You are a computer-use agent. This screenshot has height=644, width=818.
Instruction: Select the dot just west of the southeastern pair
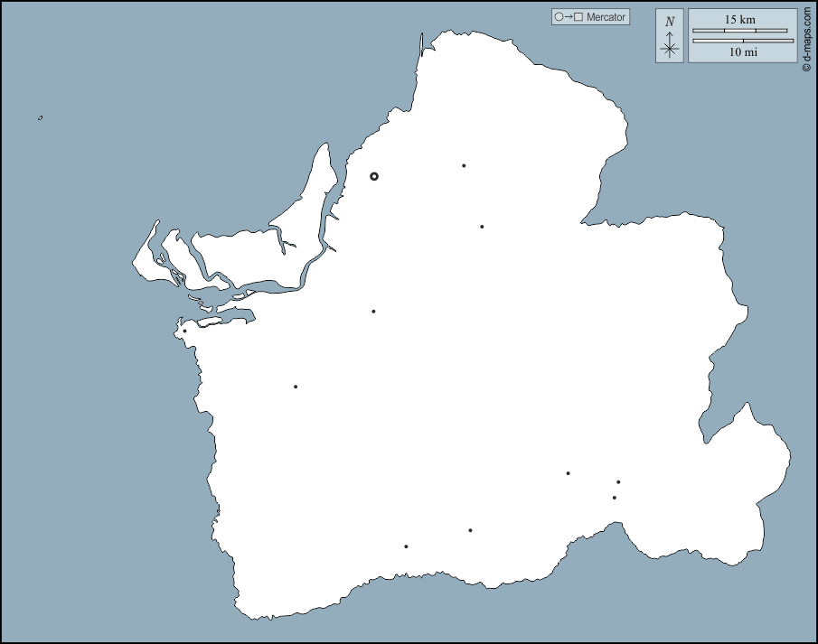point(568,473)
